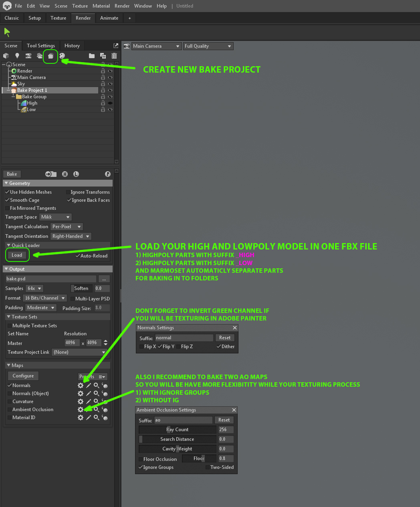Click the camera icon beside Main Camera dropdown
Image resolution: width=420 pixels, height=507 pixels.
(x=127, y=46)
